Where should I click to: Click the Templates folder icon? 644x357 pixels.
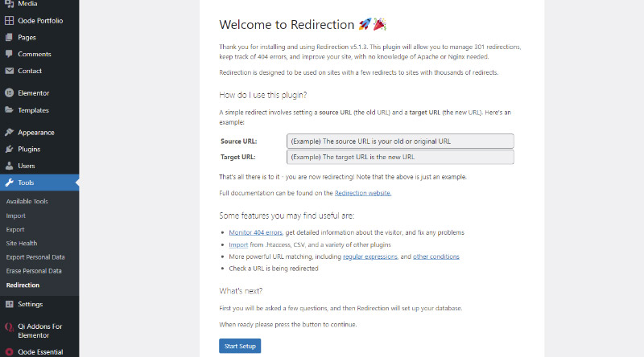coord(9,110)
